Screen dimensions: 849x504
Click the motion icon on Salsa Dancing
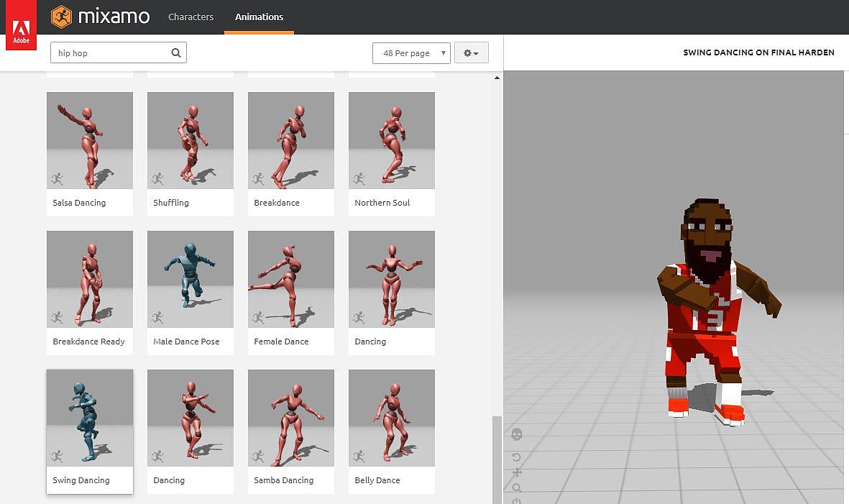pyautogui.click(x=57, y=178)
